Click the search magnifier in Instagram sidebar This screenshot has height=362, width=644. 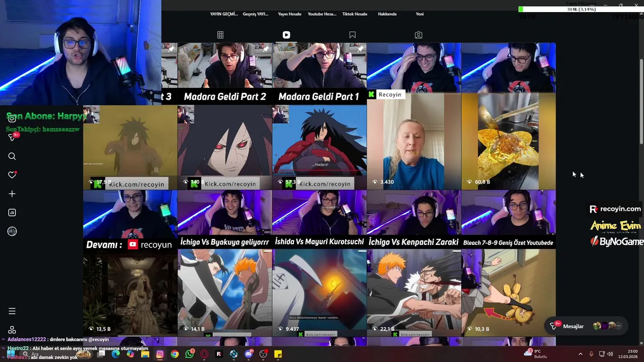click(12, 156)
